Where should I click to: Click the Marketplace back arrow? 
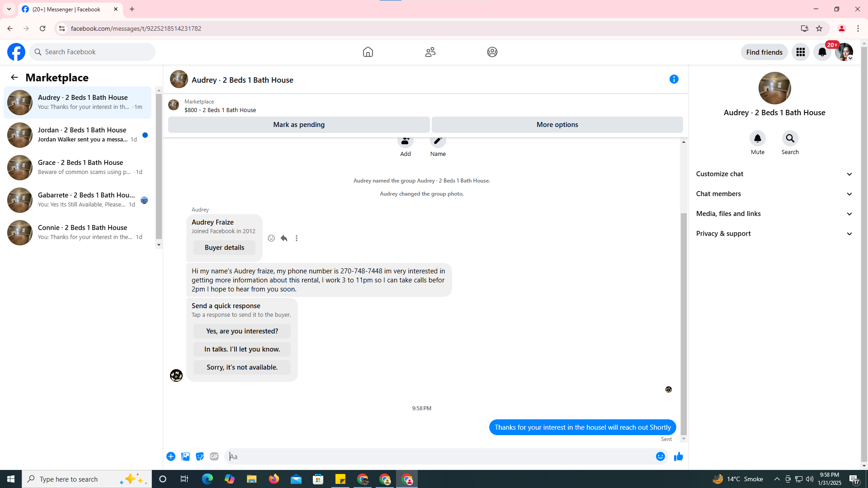coord(14,77)
